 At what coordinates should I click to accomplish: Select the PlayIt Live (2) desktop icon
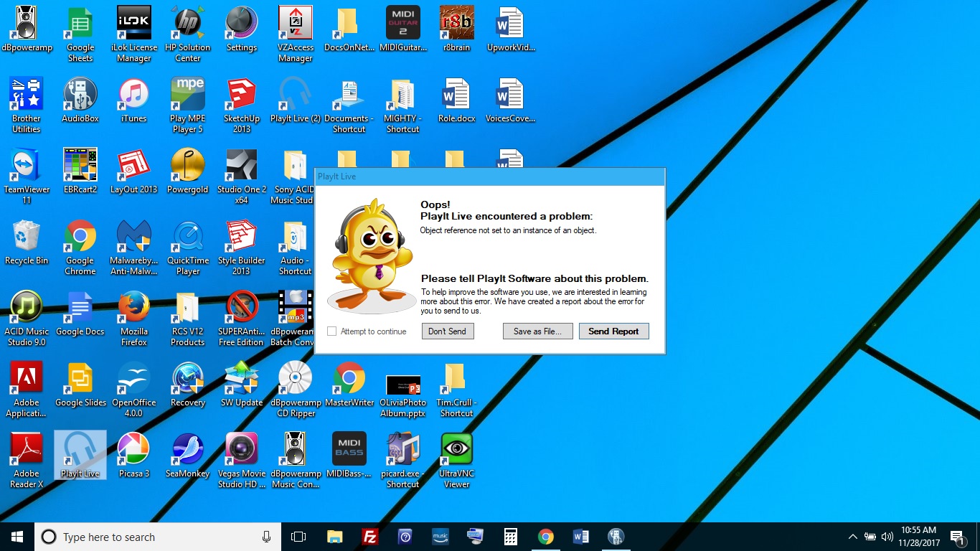coord(295,100)
